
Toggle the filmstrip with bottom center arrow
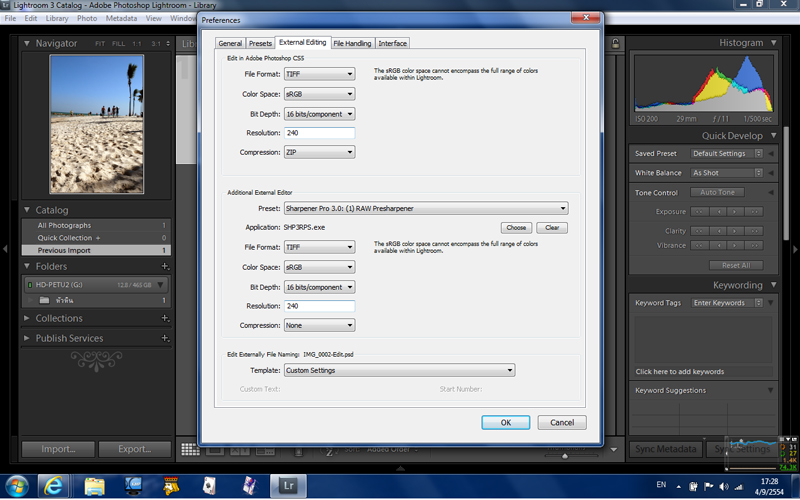(x=401, y=468)
